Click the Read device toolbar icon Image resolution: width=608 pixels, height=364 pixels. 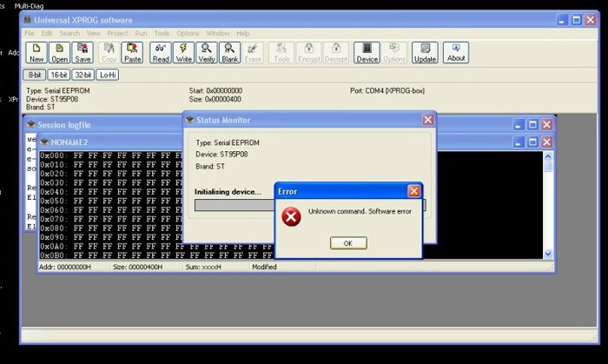tap(161, 53)
